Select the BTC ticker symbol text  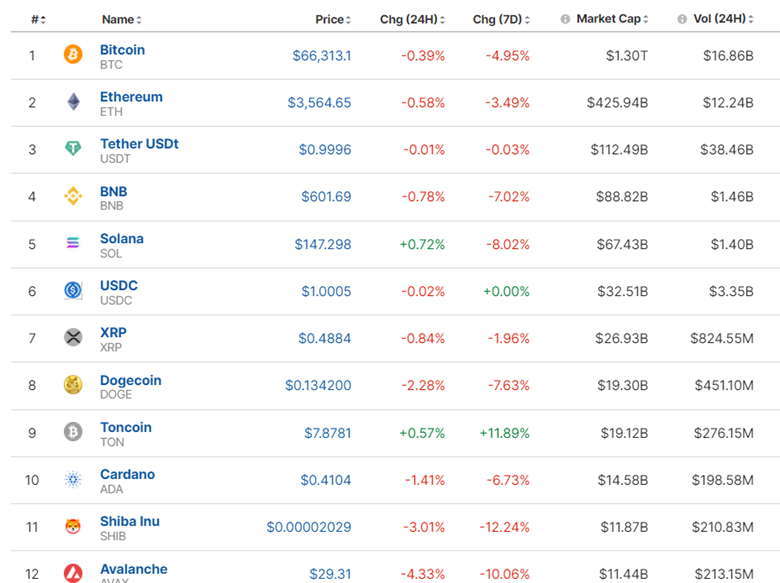(111, 65)
